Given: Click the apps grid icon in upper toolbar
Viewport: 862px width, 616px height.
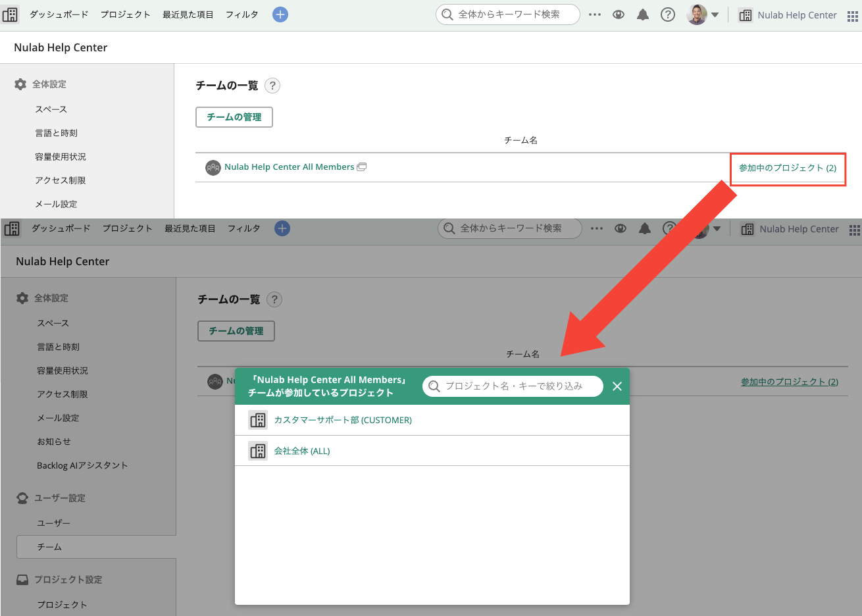Looking at the screenshot, I should pos(853,16).
